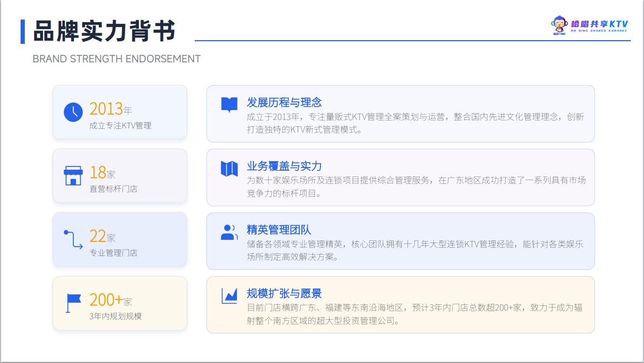Click the paragraph starting 储备各领域专业管理精英
This screenshot has height=363, width=644.
point(415,250)
